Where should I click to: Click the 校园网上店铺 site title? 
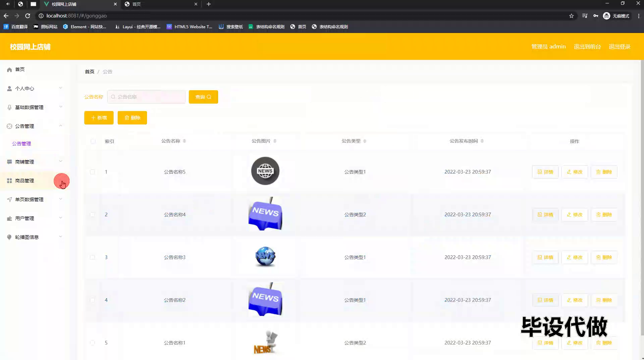pos(30,47)
